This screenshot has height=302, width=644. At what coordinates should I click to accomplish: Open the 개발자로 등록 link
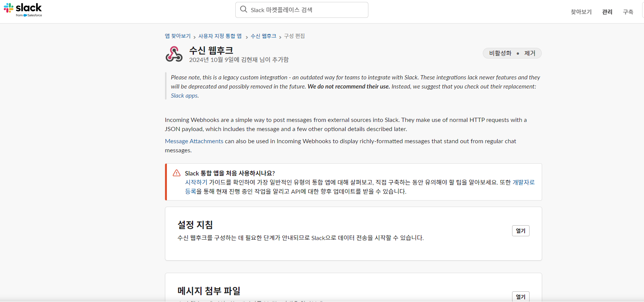523,182
